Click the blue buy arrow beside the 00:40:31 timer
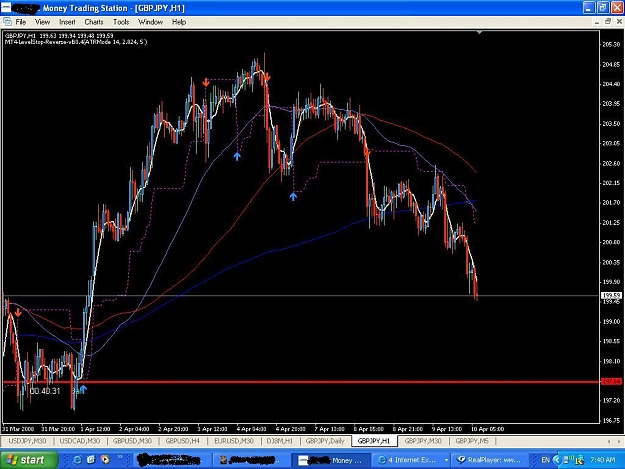Screen dimensions: 625x469 click(83, 389)
